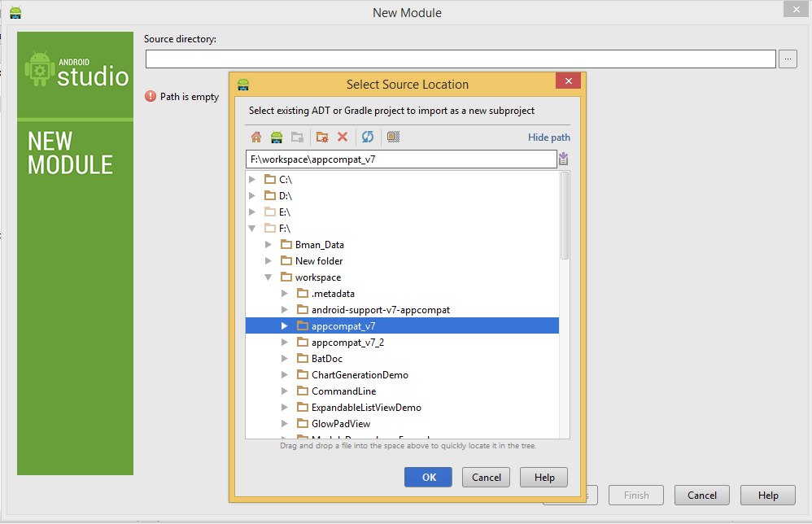This screenshot has width=812, height=524.
Task: Select the workspace folder row
Action: click(402, 277)
